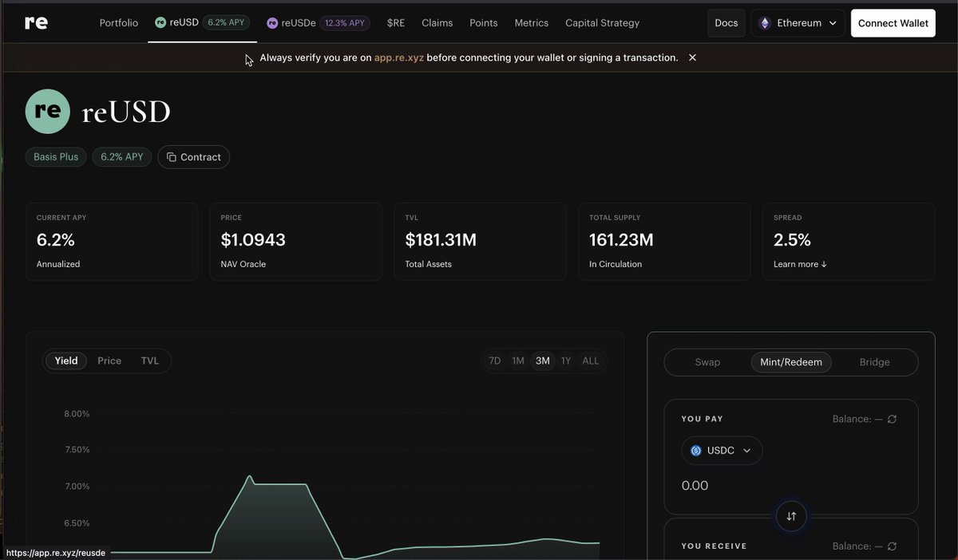Set chart range to 7D

495,361
